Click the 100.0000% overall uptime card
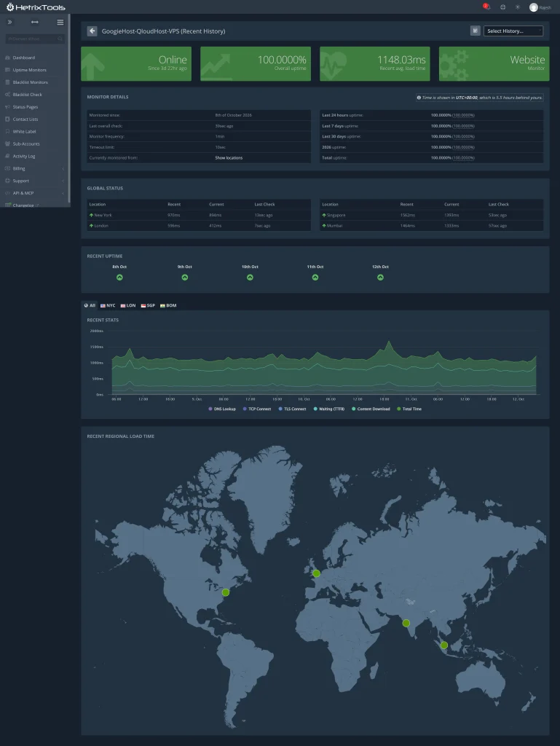 256,64
